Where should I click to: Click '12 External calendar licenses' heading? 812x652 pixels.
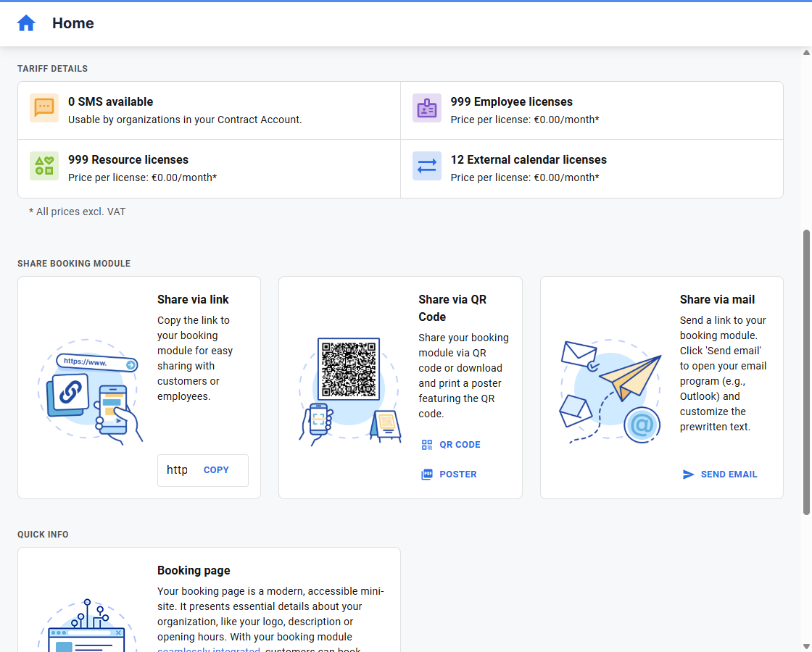(x=529, y=160)
